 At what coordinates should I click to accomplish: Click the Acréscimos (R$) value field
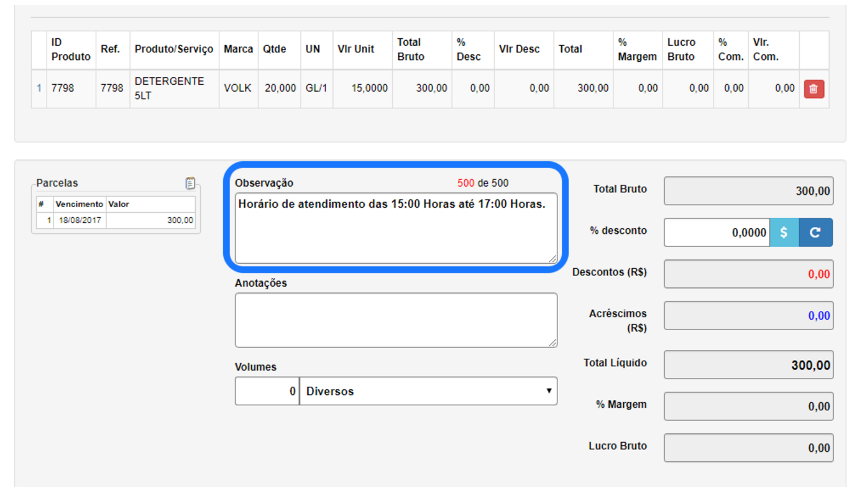pyautogui.click(x=748, y=316)
